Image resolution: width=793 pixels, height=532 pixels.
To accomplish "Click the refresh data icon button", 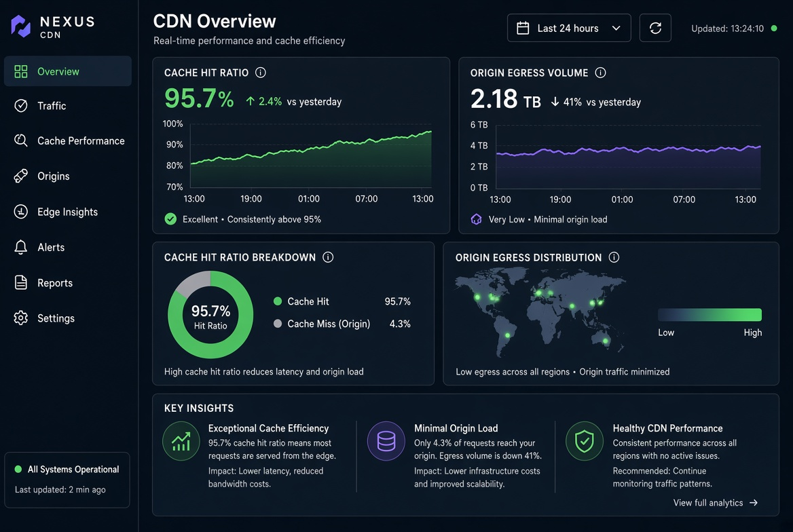I will pyautogui.click(x=655, y=28).
